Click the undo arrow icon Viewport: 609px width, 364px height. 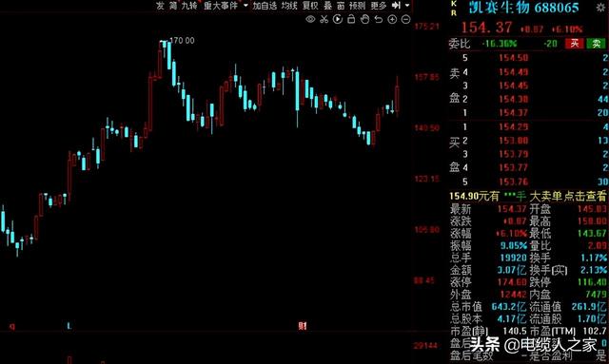(x=379, y=19)
